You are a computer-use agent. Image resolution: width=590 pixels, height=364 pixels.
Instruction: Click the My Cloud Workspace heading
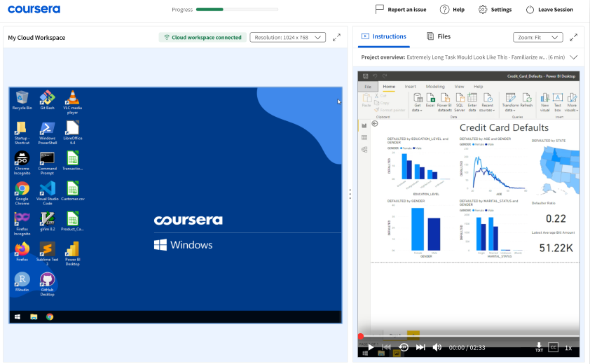(x=36, y=38)
